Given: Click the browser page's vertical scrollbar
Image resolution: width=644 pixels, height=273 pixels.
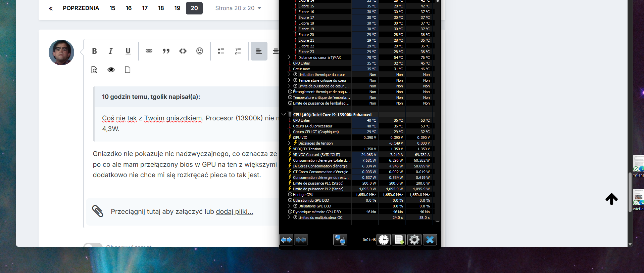Looking at the screenshot, I should [x=630, y=192].
